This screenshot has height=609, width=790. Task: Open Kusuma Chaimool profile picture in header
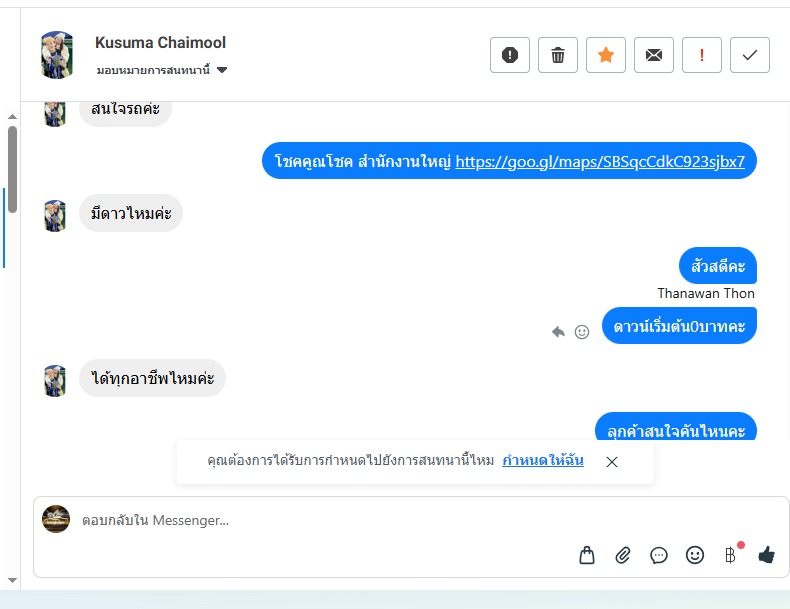pyautogui.click(x=57, y=54)
